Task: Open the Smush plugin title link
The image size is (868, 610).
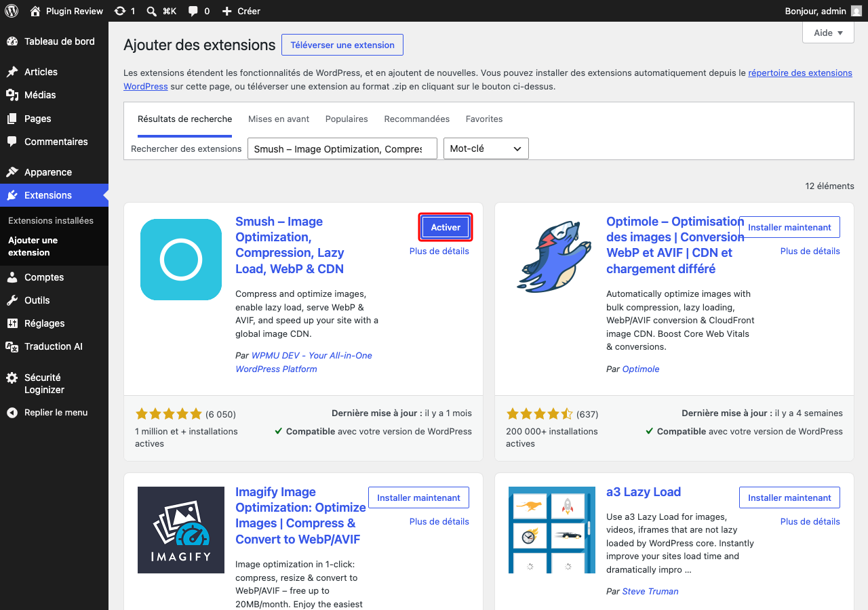Action: (290, 245)
